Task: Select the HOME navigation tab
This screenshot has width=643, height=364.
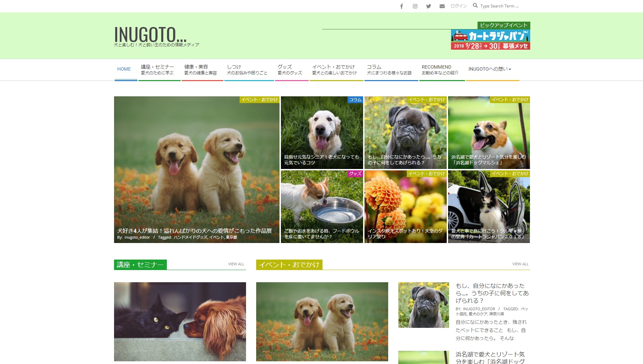Action: pos(124,69)
